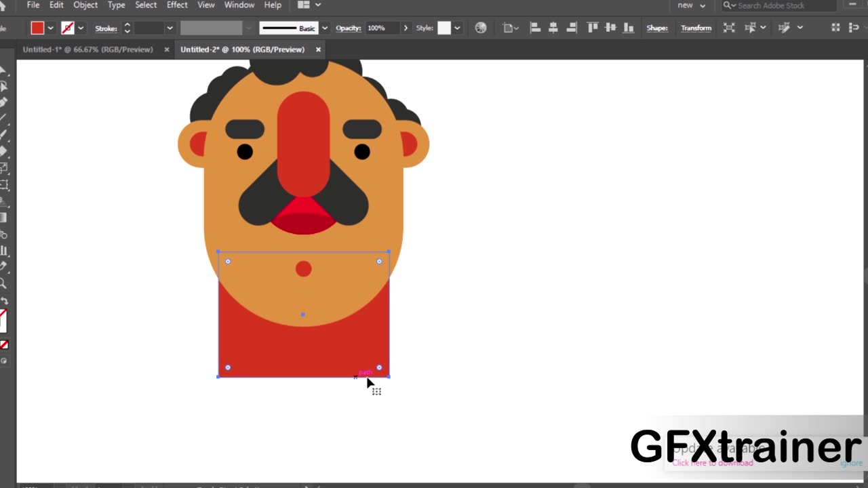Open the Shape properties link
Image resolution: width=868 pixels, height=488 pixels.
tap(657, 28)
